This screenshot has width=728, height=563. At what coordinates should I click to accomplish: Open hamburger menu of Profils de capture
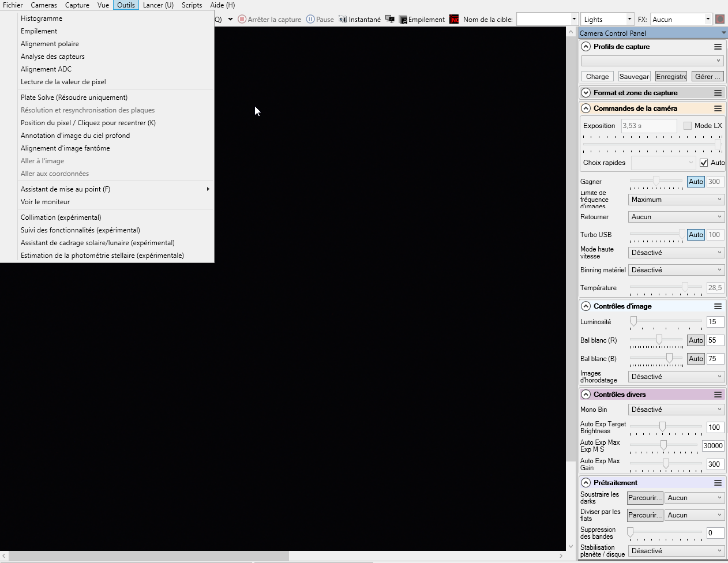tap(718, 47)
